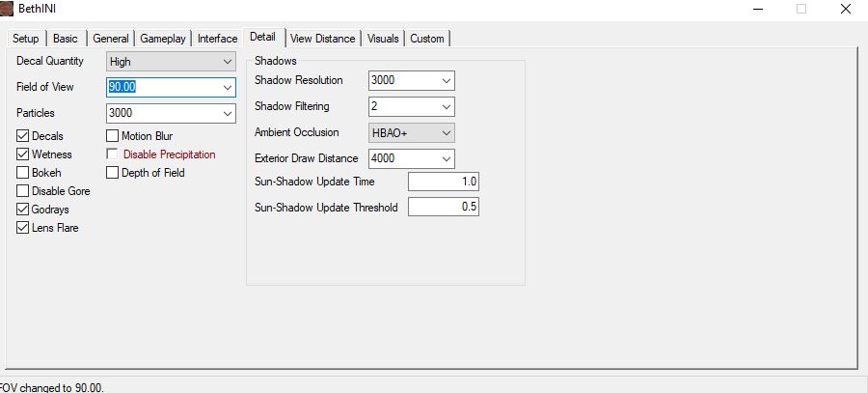The image size is (868, 393).
Task: Open the Decal Quantity dropdown
Action: [x=171, y=62]
